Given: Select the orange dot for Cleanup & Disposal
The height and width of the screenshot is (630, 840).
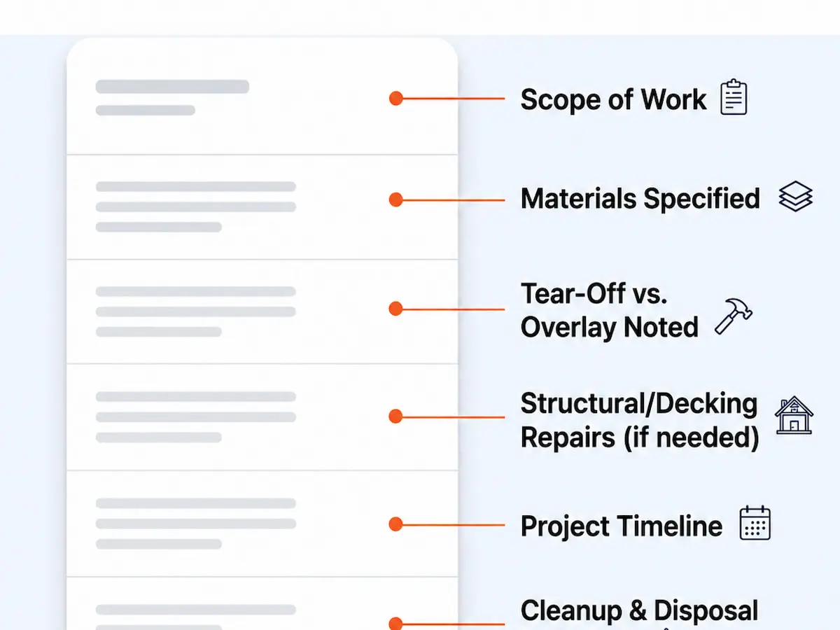Looking at the screenshot, I should [396, 624].
